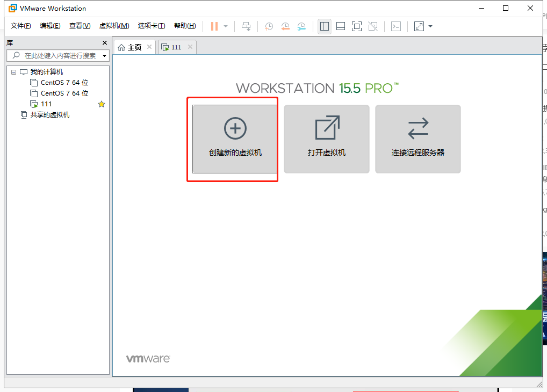Close the 主页 tab
The image size is (547, 392).
click(149, 47)
